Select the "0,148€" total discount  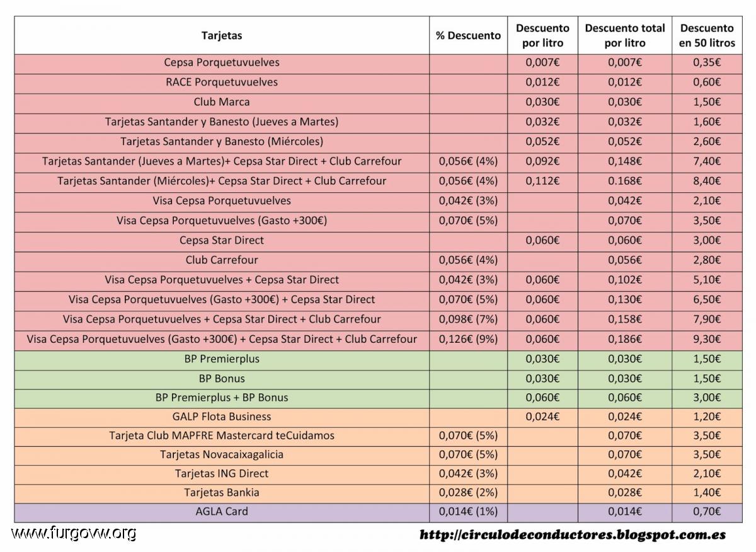click(625, 161)
